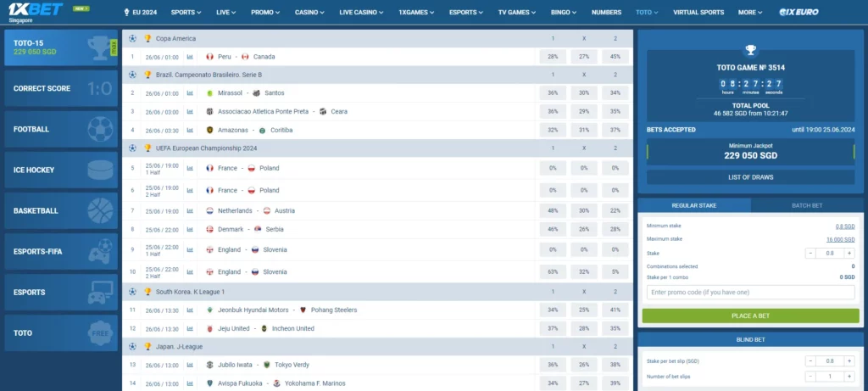Decrease Stake per bet slip (SGD)
Image resolution: width=868 pixels, height=391 pixels.
coord(810,361)
